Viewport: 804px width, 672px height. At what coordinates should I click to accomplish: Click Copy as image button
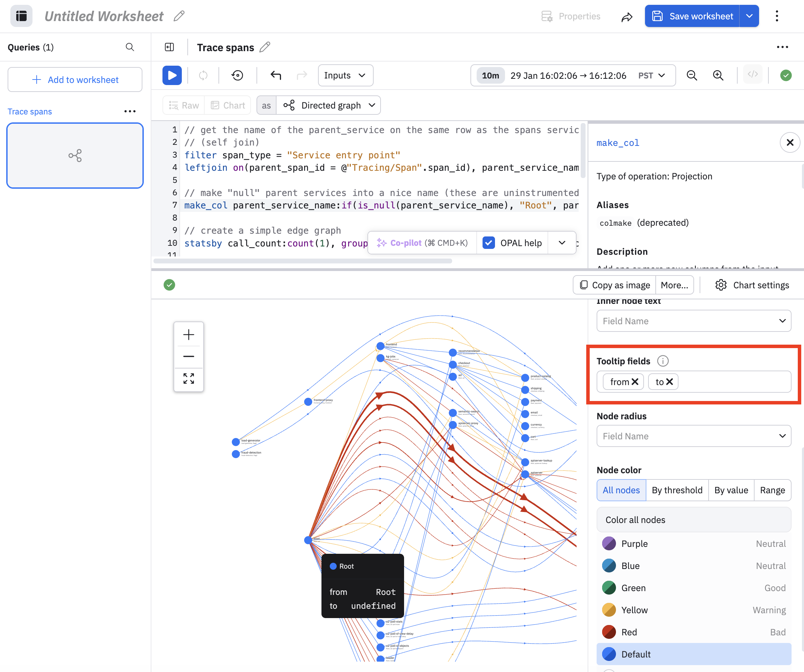(x=615, y=285)
